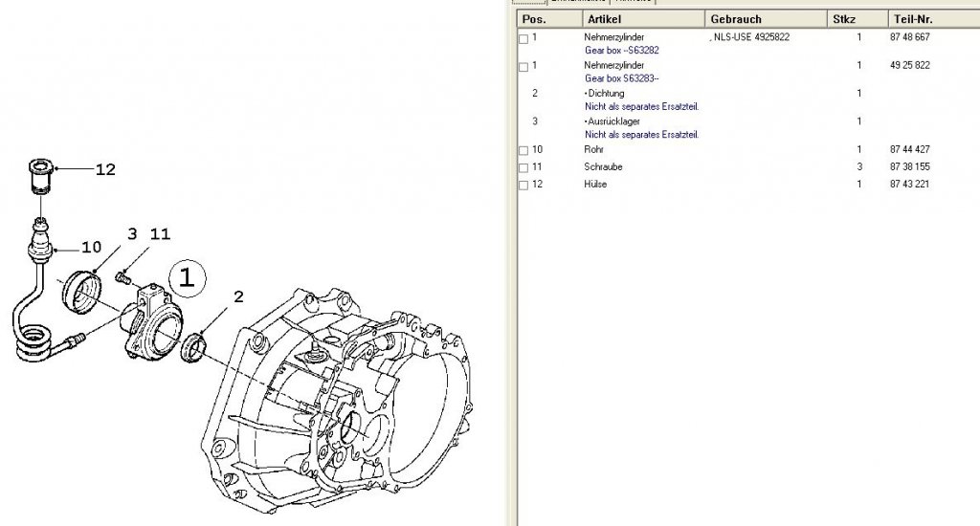
Task: Click the Teil-Nr. column header
Action: (x=934, y=19)
